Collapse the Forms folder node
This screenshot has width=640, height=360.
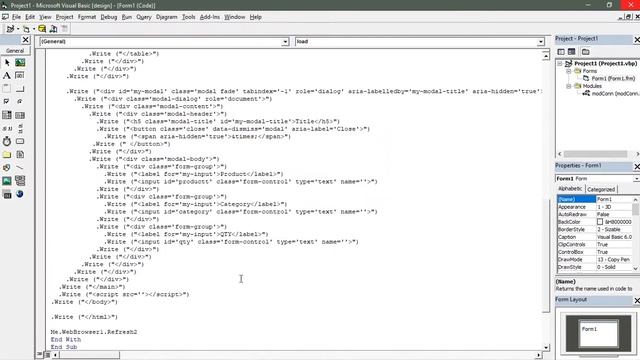tap(569, 71)
